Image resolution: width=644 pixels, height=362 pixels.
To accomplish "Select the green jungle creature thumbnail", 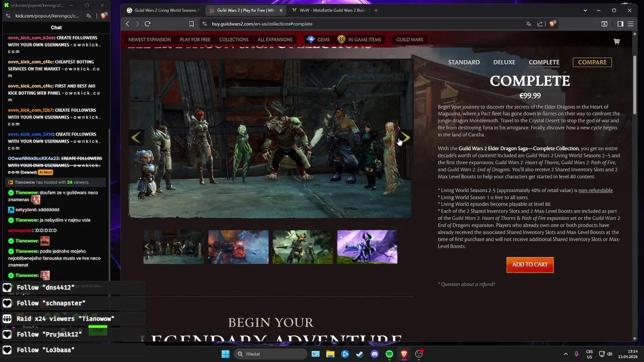I will 303,247.
